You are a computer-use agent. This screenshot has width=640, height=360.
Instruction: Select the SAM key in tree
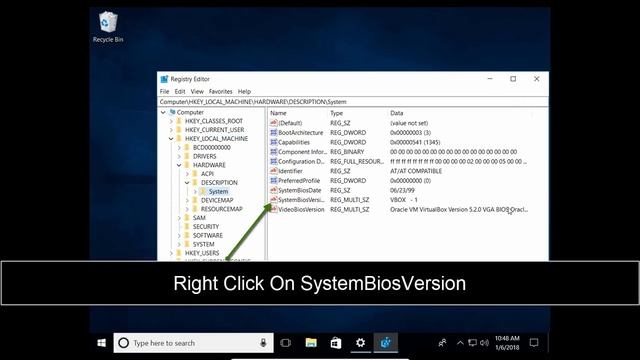click(x=199, y=218)
